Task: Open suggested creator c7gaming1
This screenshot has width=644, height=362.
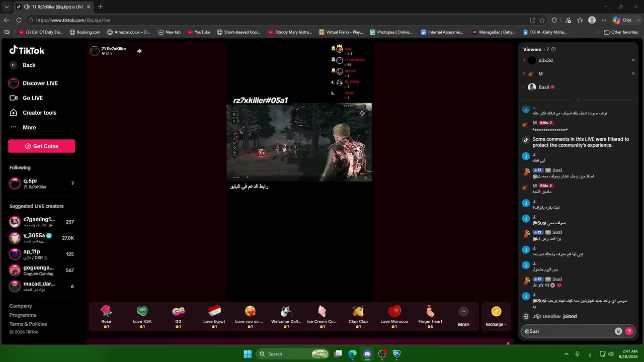Action: click(42, 222)
